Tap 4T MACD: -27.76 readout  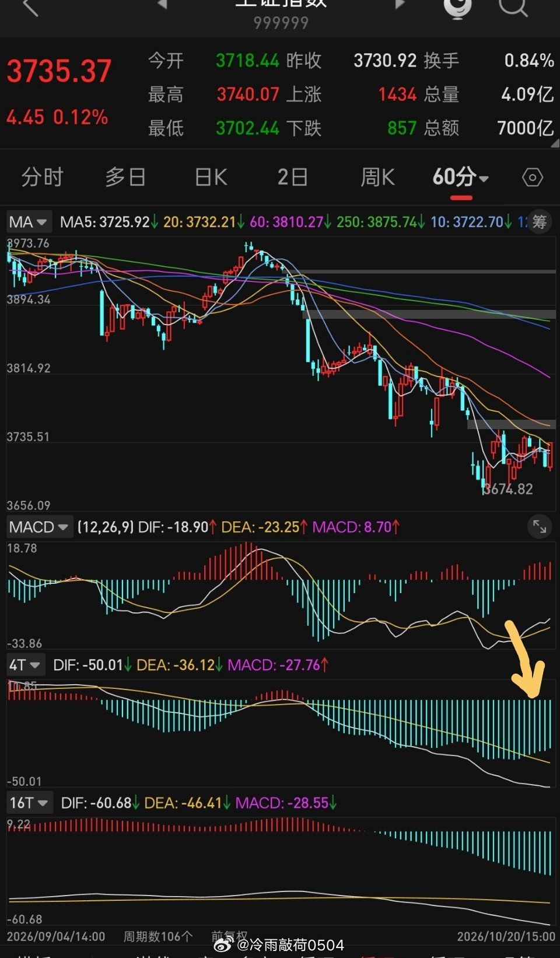[278, 665]
